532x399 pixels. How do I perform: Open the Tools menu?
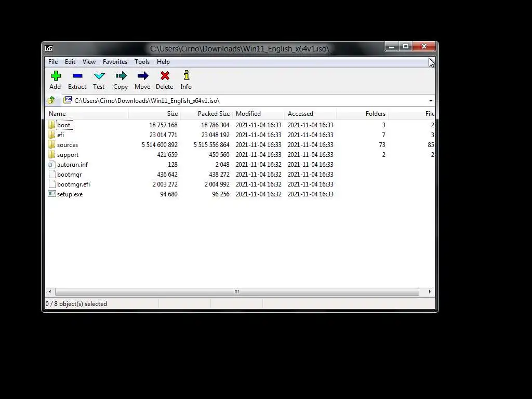[142, 62]
